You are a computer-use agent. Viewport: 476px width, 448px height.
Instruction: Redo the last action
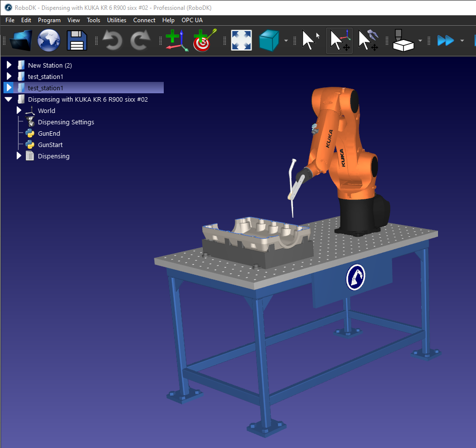140,40
